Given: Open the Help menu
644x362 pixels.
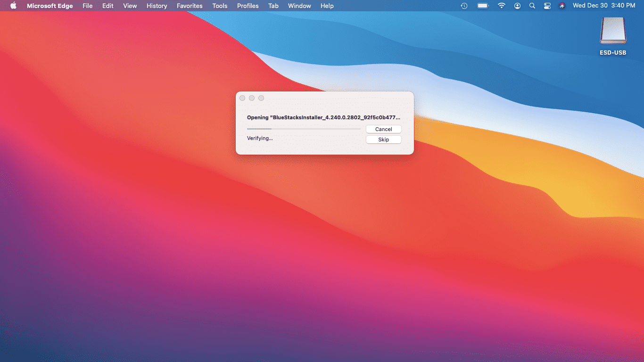Looking at the screenshot, I should pyautogui.click(x=327, y=6).
